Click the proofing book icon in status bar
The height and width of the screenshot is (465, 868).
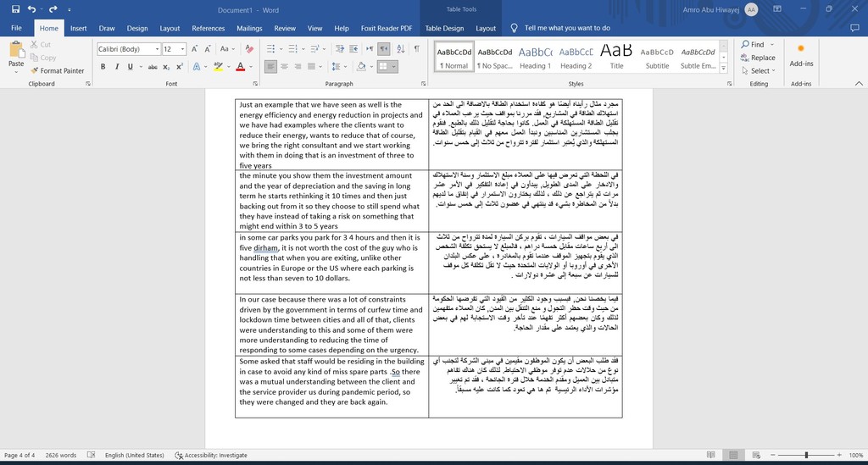(x=91, y=455)
